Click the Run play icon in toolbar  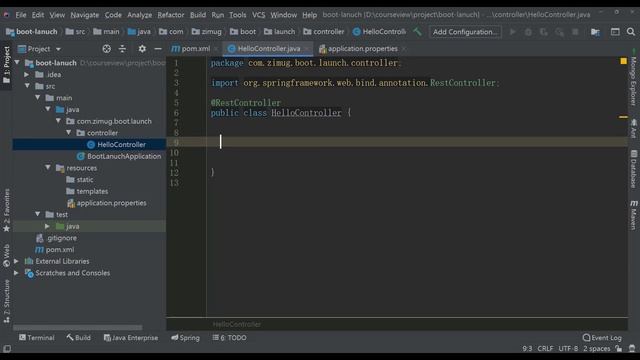[x=513, y=31]
